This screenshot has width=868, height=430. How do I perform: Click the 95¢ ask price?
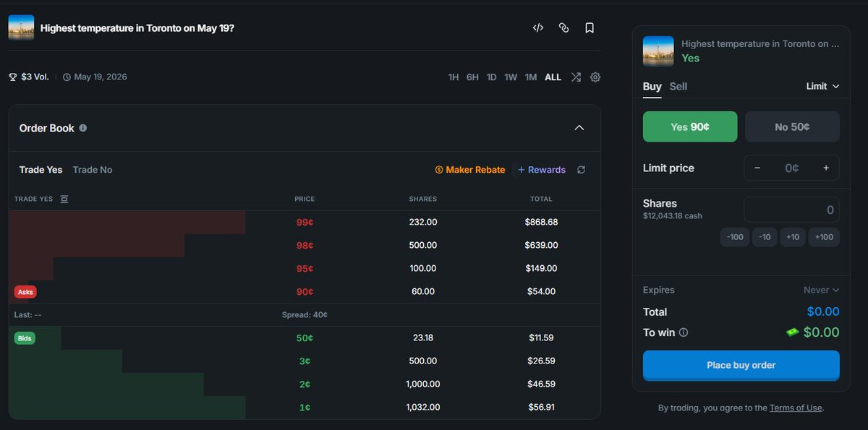tap(305, 268)
